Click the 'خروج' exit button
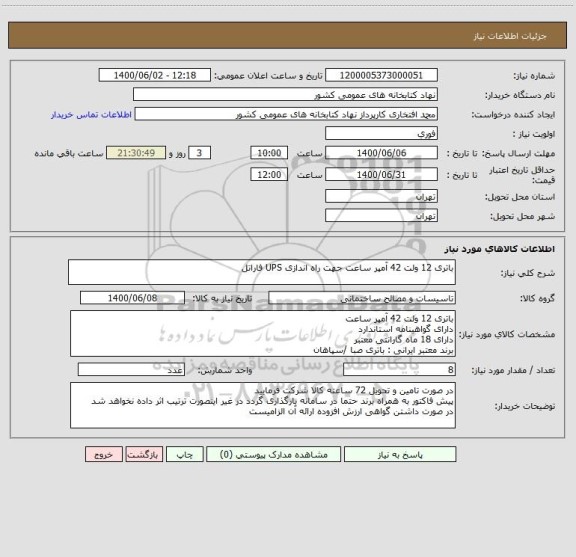The height and width of the screenshot is (557, 576). [104, 454]
